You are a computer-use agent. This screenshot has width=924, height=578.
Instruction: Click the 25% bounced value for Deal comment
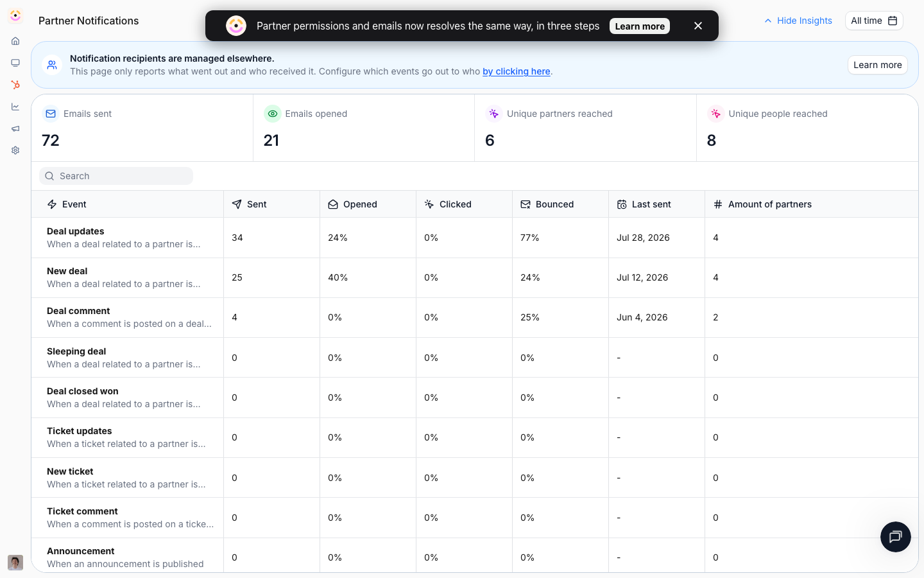(x=530, y=317)
